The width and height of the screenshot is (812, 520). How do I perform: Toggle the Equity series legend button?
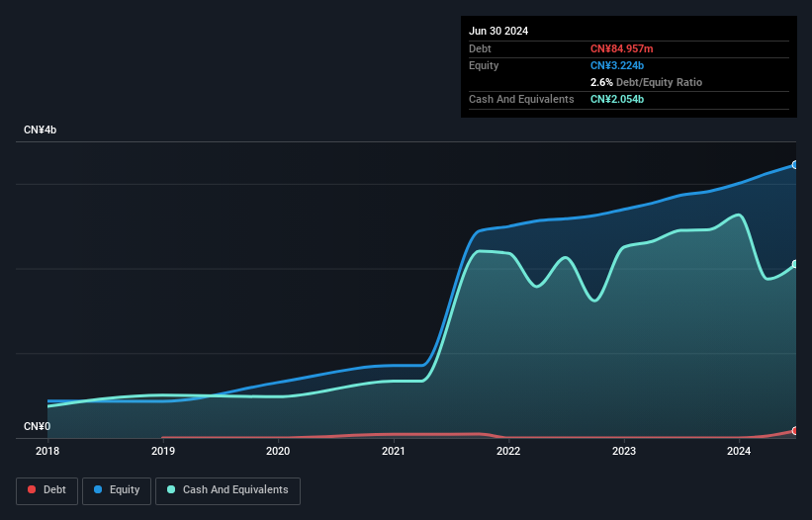[117, 490]
